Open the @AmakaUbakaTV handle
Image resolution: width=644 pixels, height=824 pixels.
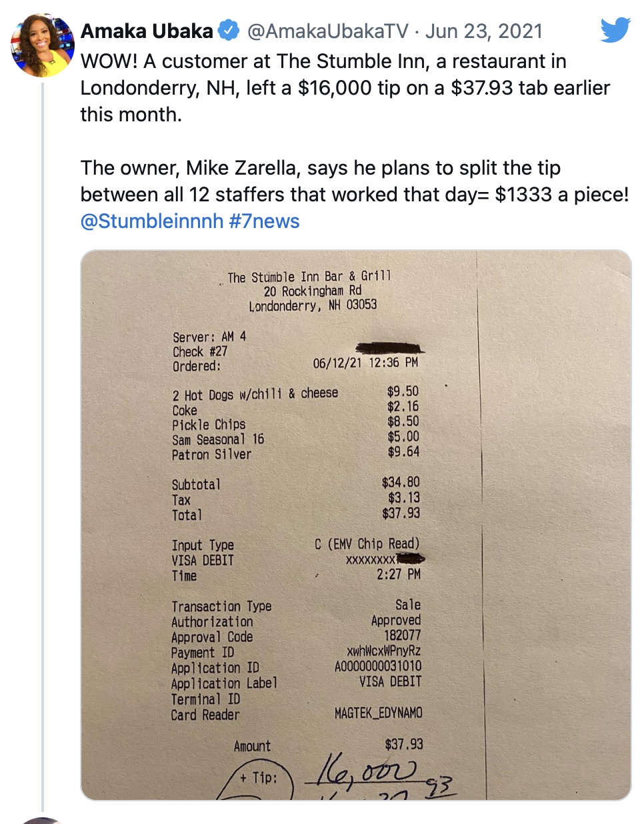click(327, 31)
